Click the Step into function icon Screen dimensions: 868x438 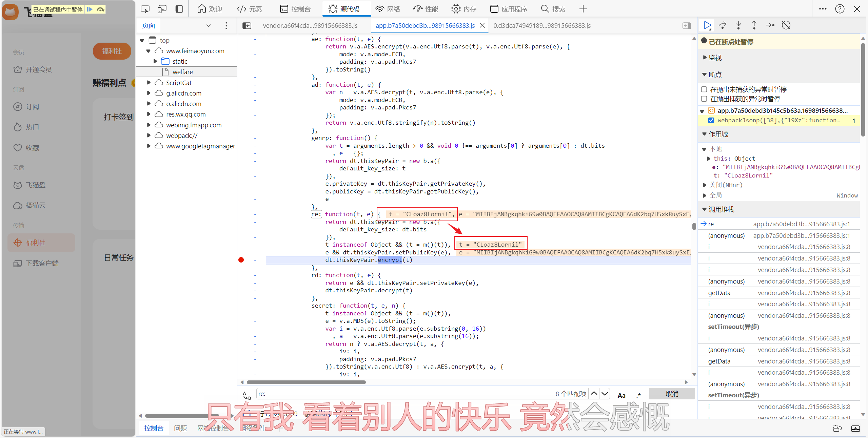(x=738, y=25)
